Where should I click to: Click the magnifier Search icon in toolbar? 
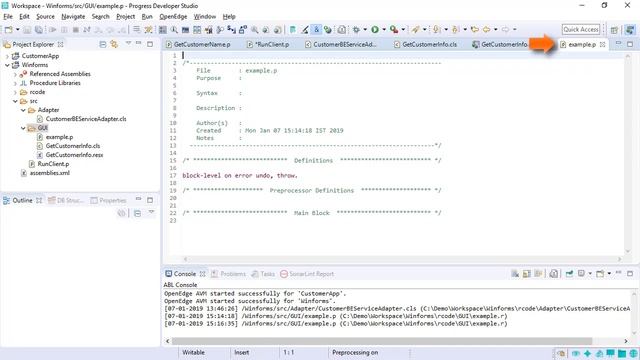pyautogui.click(x=174, y=29)
